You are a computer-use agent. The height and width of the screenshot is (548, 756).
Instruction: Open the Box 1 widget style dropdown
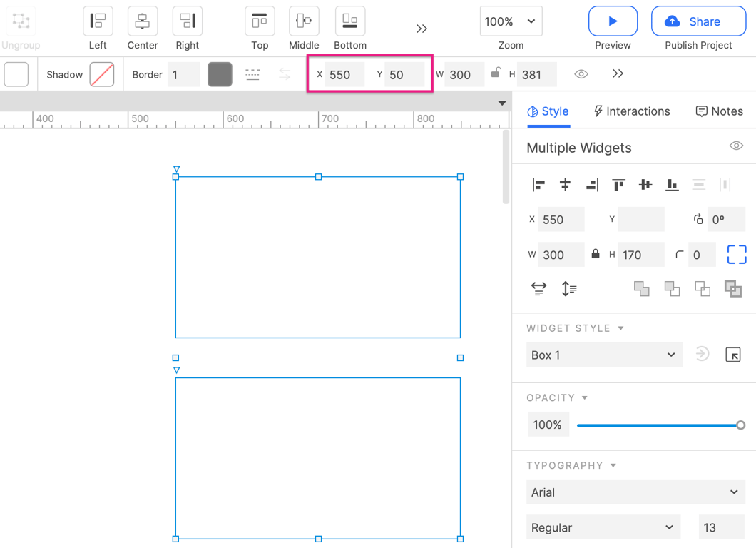pos(603,355)
